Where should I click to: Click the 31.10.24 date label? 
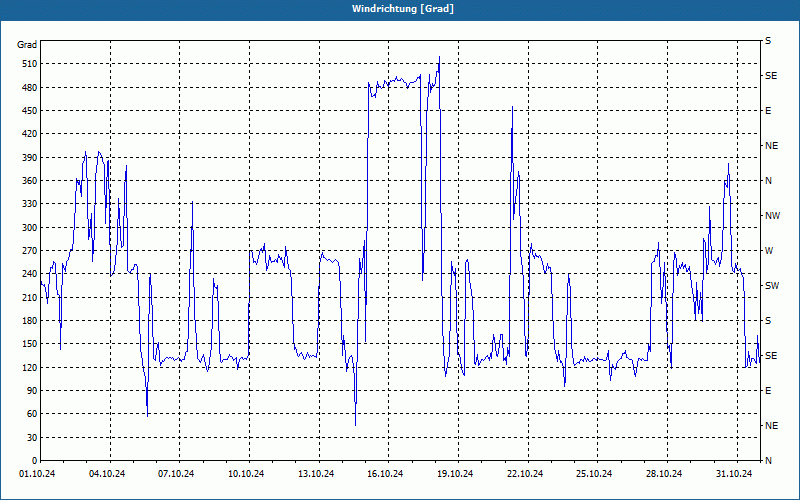click(x=734, y=474)
